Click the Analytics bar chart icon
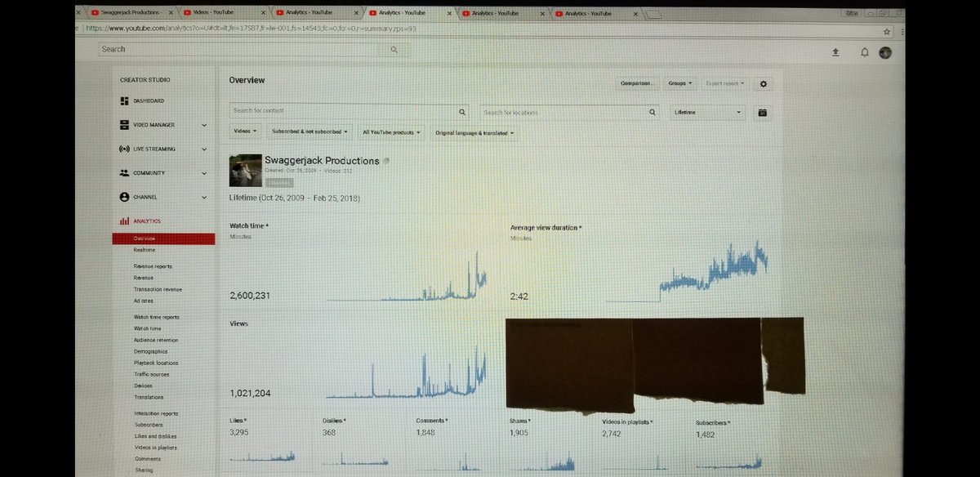The height and width of the screenshot is (477, 980). coord(124,221)
